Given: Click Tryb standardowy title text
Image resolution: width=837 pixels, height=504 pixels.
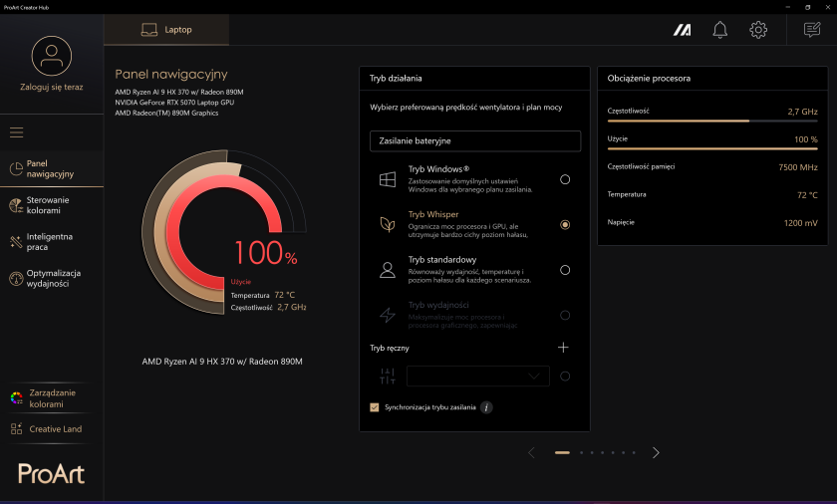Looking at the screenshot, I should point(442,260).
